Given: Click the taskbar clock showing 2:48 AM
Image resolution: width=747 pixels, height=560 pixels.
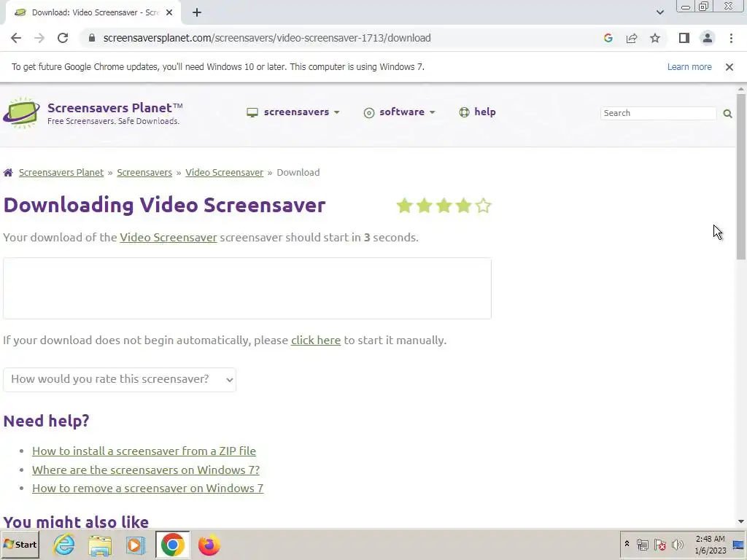Looking at the screenshot, I should click(711, 544).
